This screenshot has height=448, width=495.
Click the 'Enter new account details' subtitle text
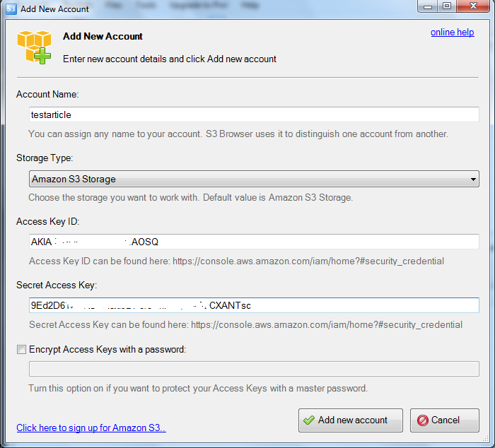[x=170, y=59]
